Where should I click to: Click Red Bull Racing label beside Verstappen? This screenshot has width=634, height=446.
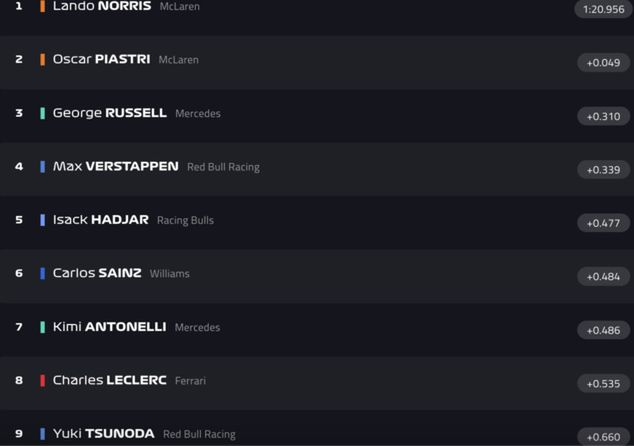click(x=223, y=167)
